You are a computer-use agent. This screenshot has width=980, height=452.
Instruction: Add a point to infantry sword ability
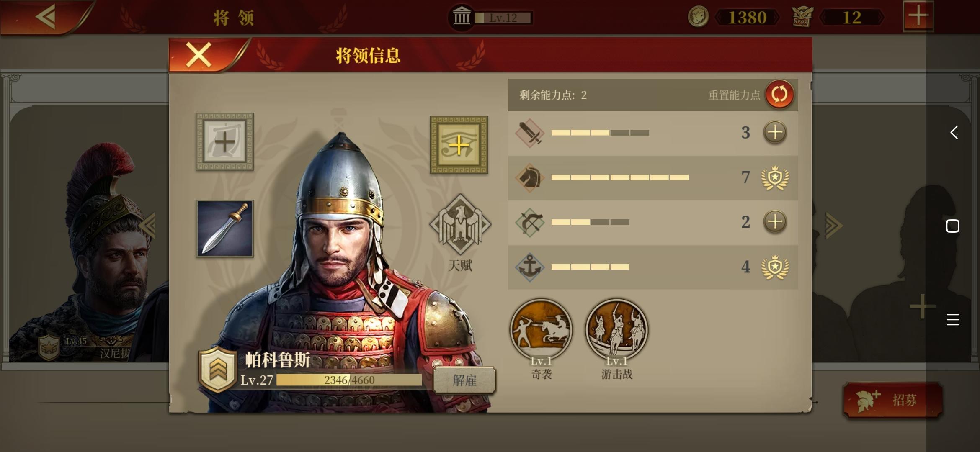pos(775,133)
